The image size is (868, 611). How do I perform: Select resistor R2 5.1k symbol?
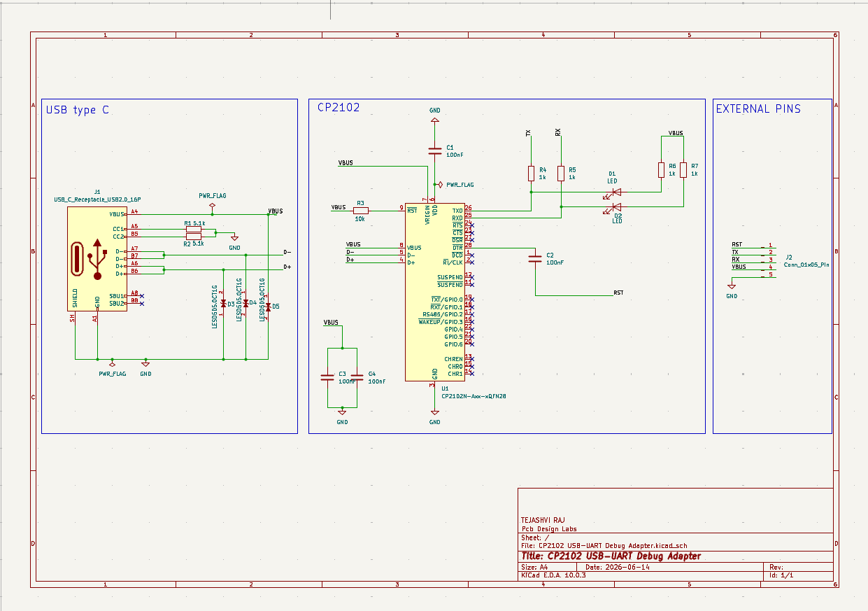pyautogui.click(x=194, y=237)
